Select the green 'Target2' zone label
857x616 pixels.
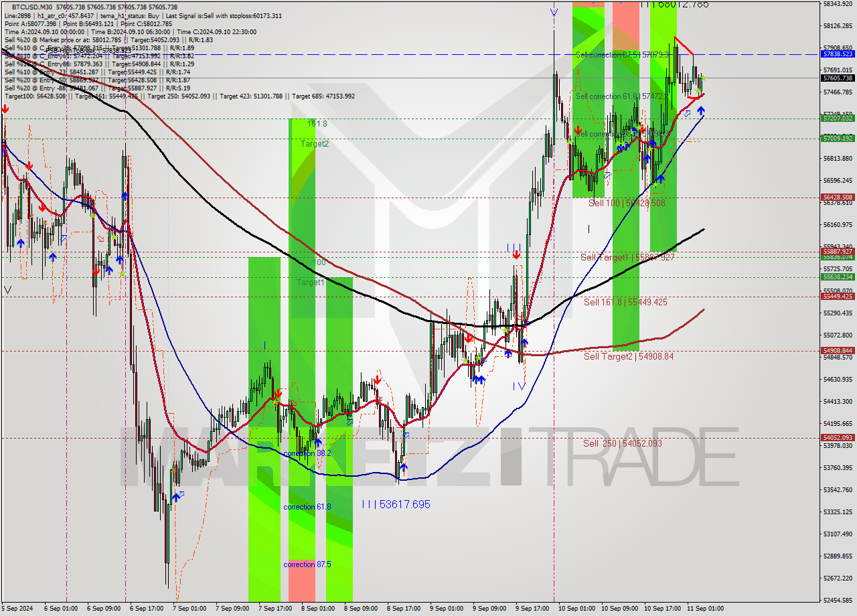pyautogui.click(x=314, y=143)
